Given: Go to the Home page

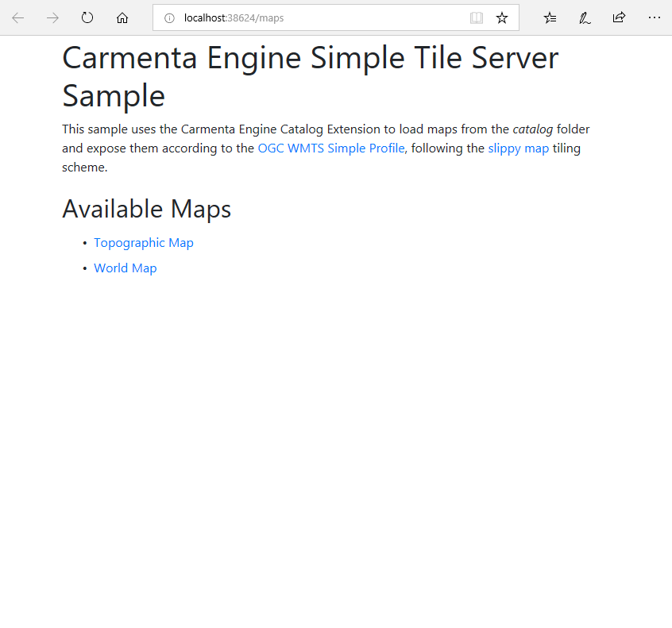Looking at the screenshot, I should tap(122, 17).
